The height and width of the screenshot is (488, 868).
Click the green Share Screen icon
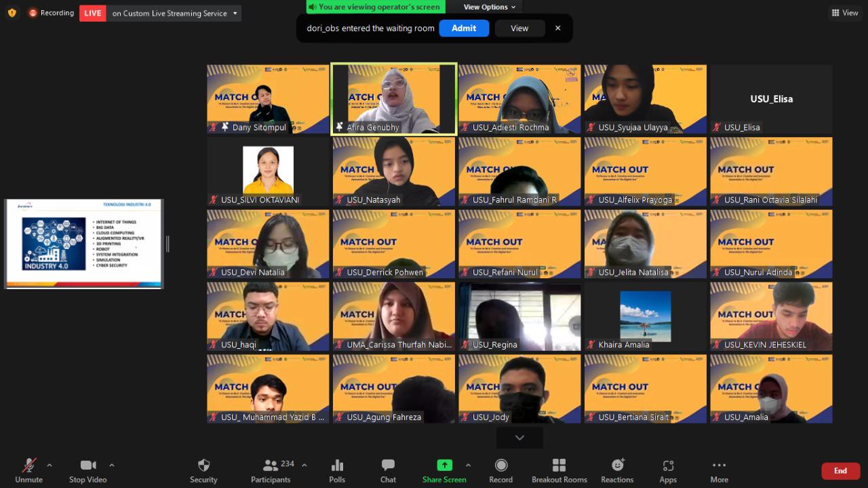click(444, 466)
